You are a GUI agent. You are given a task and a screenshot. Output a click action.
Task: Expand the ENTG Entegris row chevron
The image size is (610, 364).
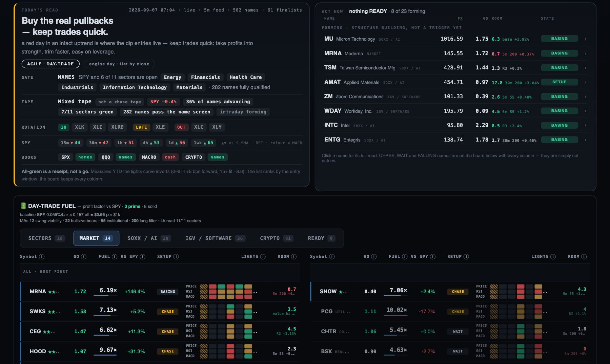pos(586,140)
